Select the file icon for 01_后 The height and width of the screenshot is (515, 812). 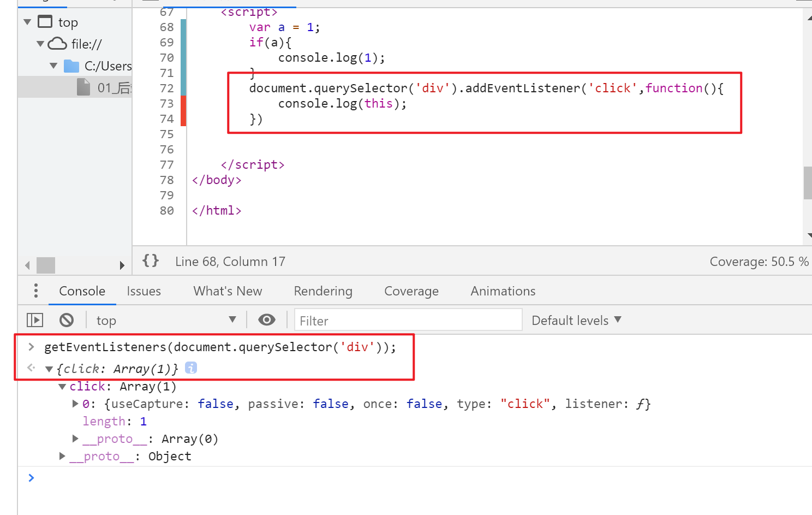[83, 87]
